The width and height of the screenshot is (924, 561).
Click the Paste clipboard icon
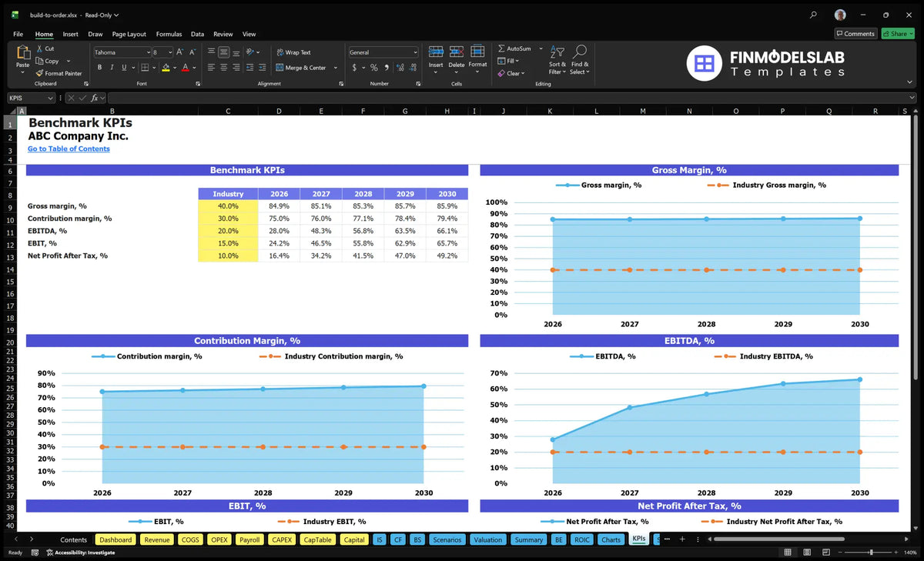click(x=22, y=52)
